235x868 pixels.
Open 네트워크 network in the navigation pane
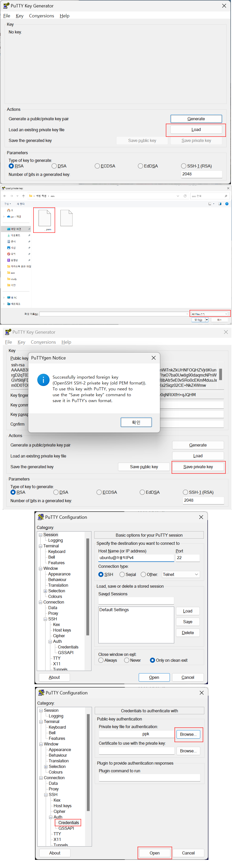click(14, 304)
